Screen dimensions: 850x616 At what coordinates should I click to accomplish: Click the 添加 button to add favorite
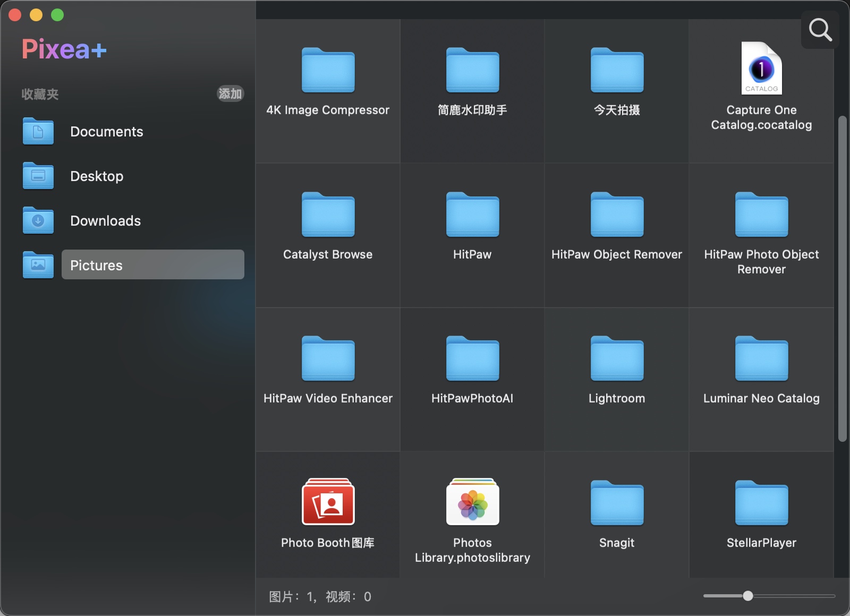coord(230,94)
